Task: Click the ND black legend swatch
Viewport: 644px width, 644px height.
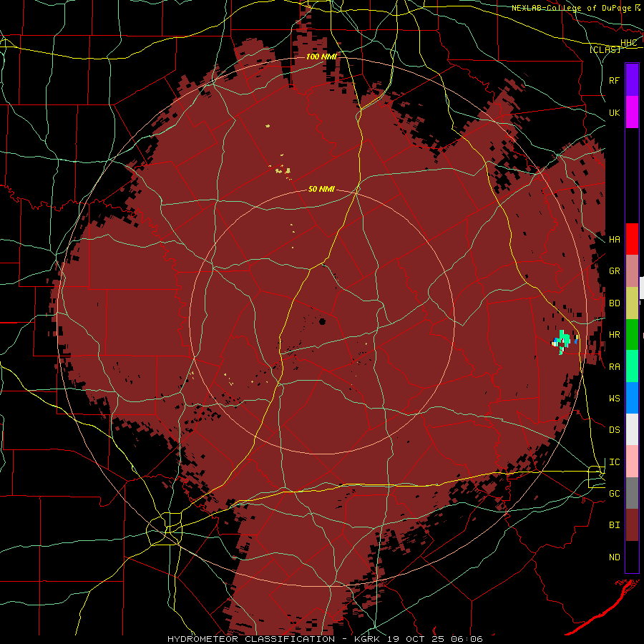Action: coord(632,557)
